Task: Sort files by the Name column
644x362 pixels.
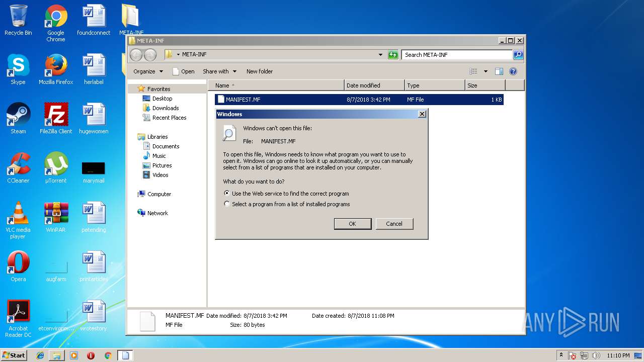Action: pos(276,85)
